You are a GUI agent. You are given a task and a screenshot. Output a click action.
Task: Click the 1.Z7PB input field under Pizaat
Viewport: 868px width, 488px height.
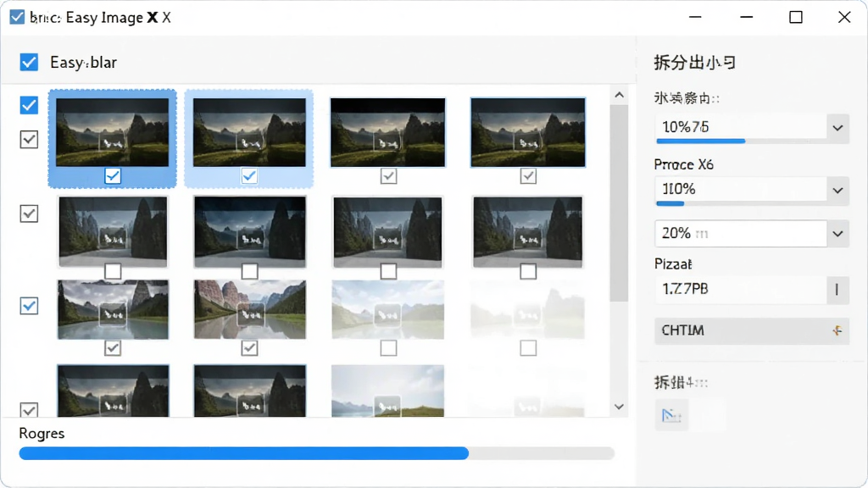pyautogui.click(x=741, y=289)
